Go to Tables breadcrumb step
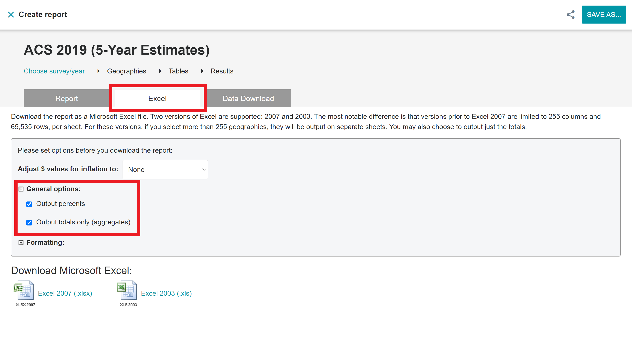This screenshot has height=364, width=632. [178, 71]
